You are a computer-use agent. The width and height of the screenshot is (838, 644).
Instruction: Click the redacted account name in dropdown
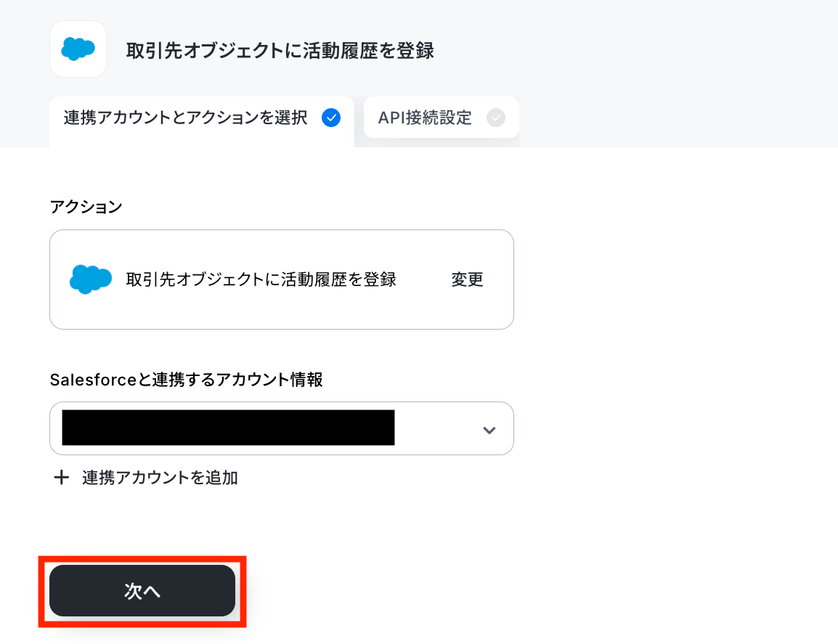point(228,428)
